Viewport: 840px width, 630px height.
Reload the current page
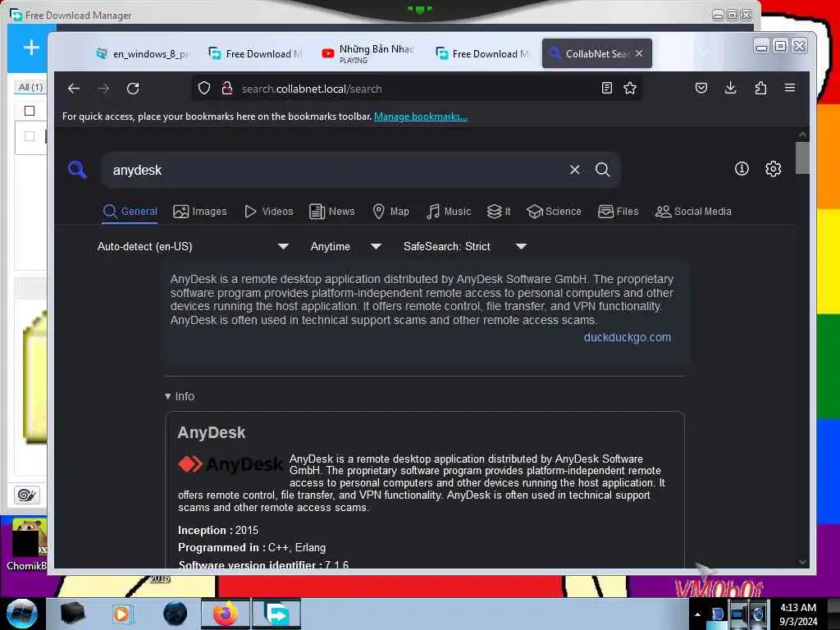pos(133,89)
